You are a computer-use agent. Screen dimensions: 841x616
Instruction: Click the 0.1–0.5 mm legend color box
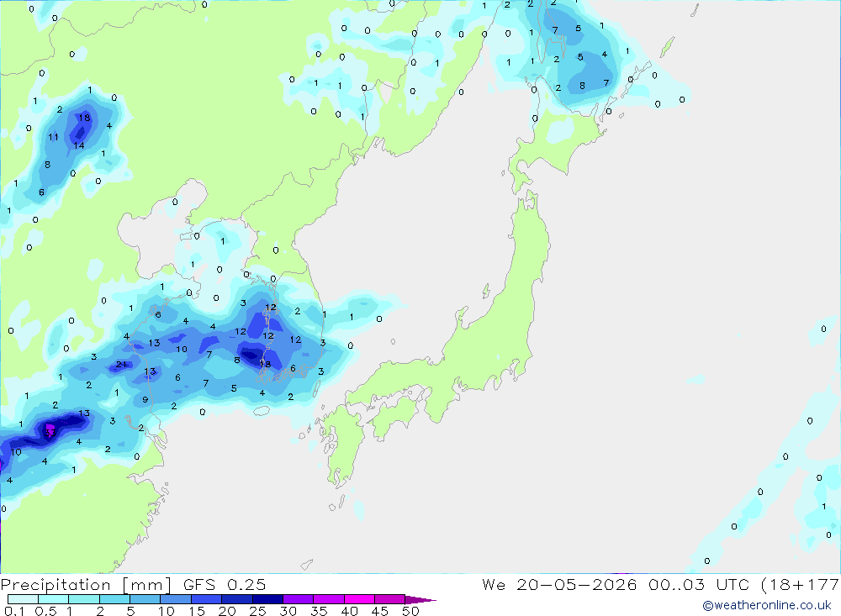[x=23, y=599]
